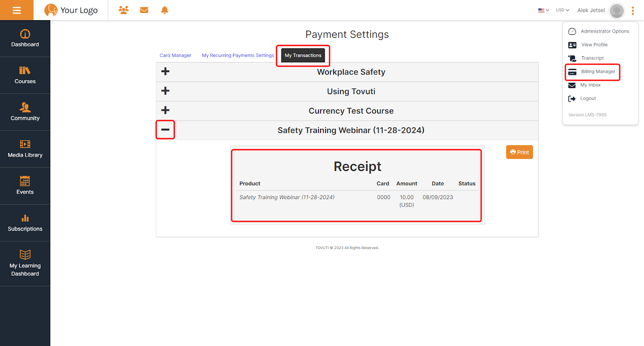This screenshot has height=346, width=644.
Task: Click the Payment Settings page title
Action: [347, 35]
